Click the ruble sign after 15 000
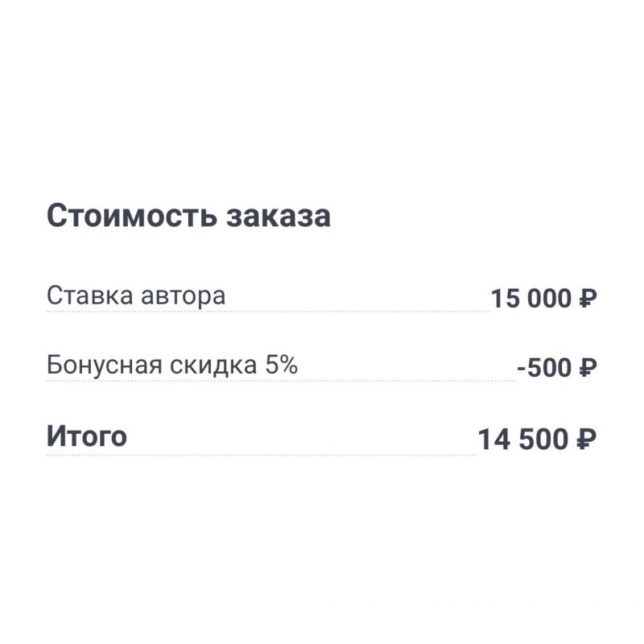This screenshot has height=644, width=644. coord(588,299)
